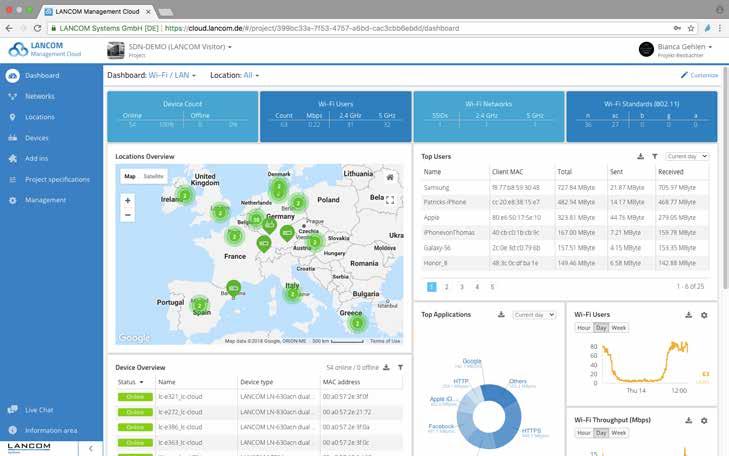
Task: Select lc-e321_lc-cloud device row name
Action: (180, 397)
